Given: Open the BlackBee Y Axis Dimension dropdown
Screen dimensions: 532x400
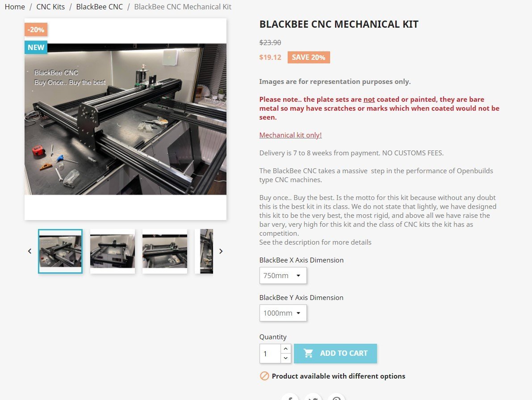Looking at the screenshot, I should (x=283, y=313).
